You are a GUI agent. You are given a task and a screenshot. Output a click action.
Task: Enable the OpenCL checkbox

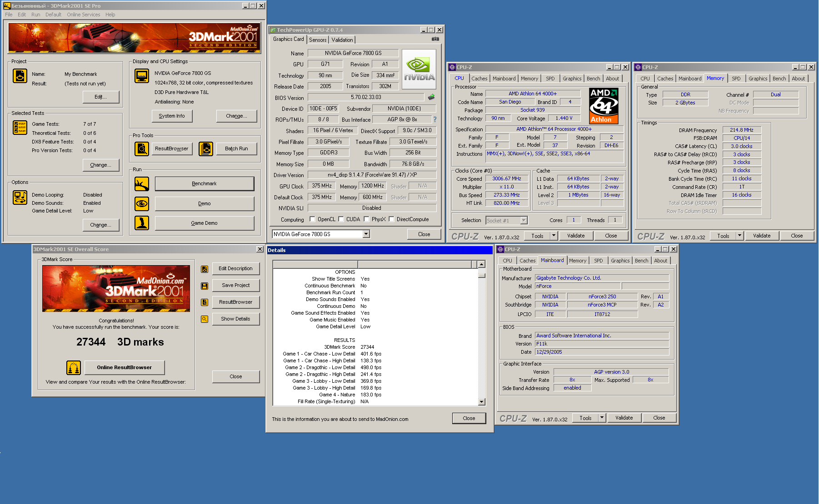(313, 219)
